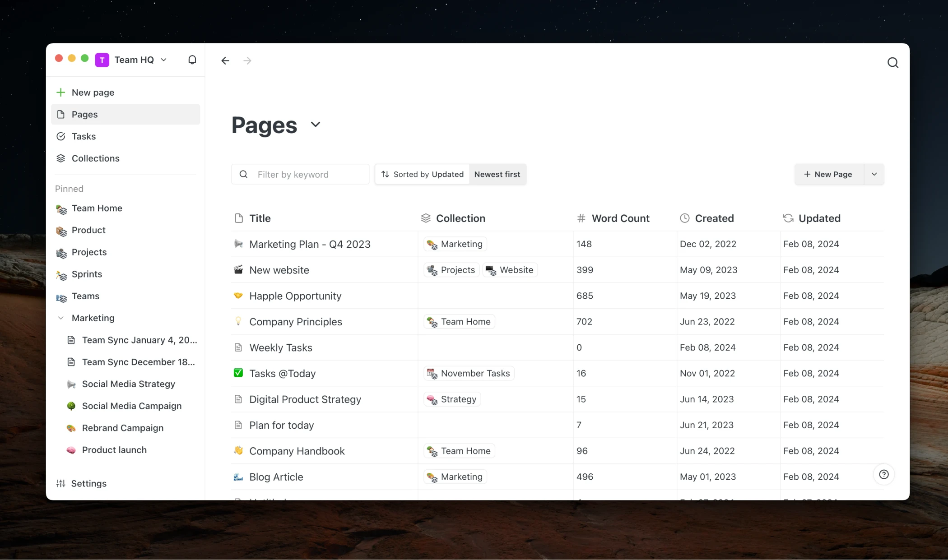This screenshot has width=948, height=560.
Task: Expand the New Page split dropdown arrow
Action: (874, 174)
